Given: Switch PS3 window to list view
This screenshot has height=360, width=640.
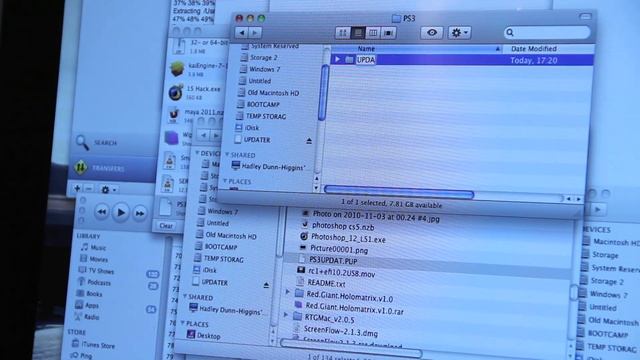Looking at the screenshot, I should (x=358, y=33).
